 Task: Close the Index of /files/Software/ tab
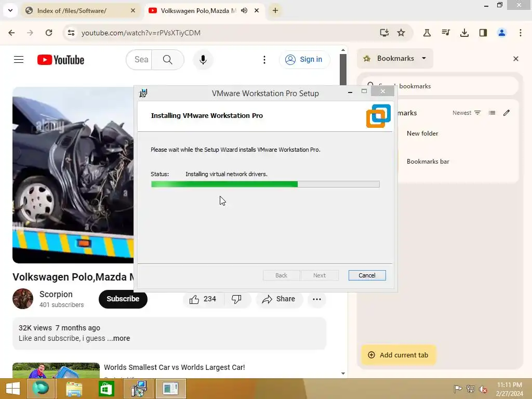pyautogui.click(x=132, y=10)
